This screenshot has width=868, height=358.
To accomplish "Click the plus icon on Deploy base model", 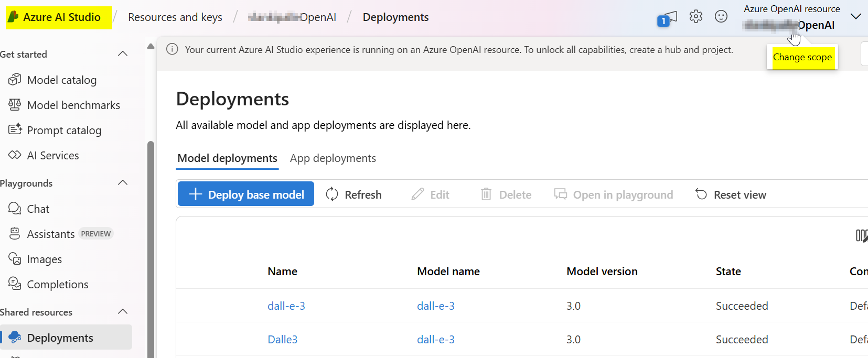I will pyautogui.click(x=195, y=194).
